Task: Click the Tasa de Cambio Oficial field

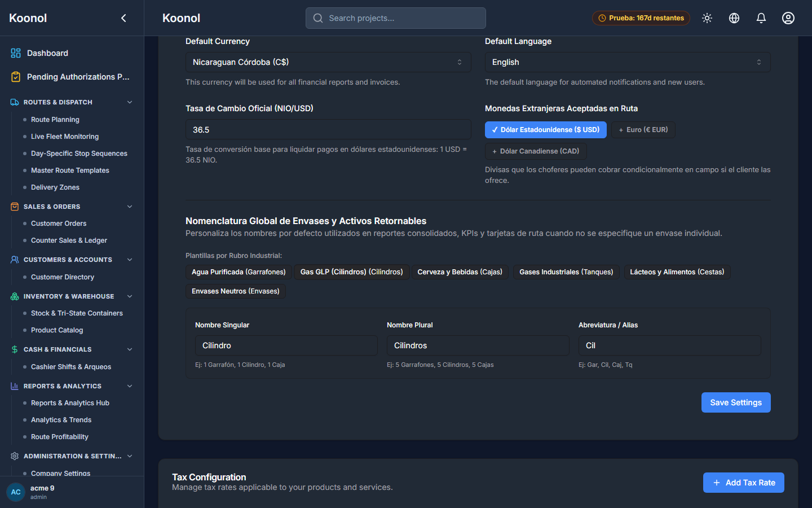Action: coord(328,130)
